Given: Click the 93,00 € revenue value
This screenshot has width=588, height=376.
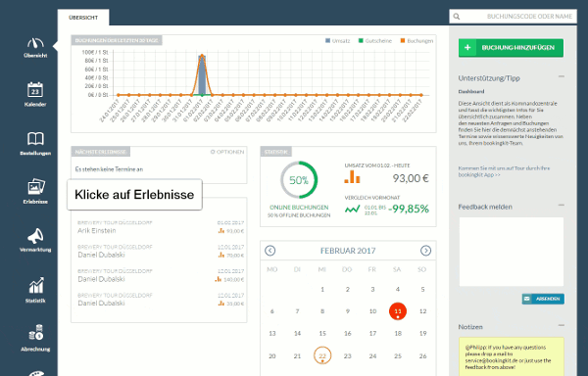Looking at the screenshot, I should coord(411,178).
